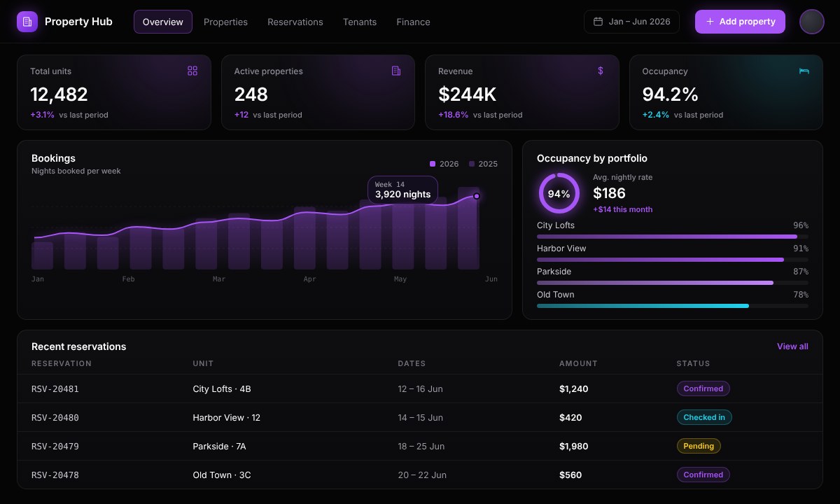Click the +18.6% revenue change
This screenshot has height=504, width=840.
tap(453, 115)
